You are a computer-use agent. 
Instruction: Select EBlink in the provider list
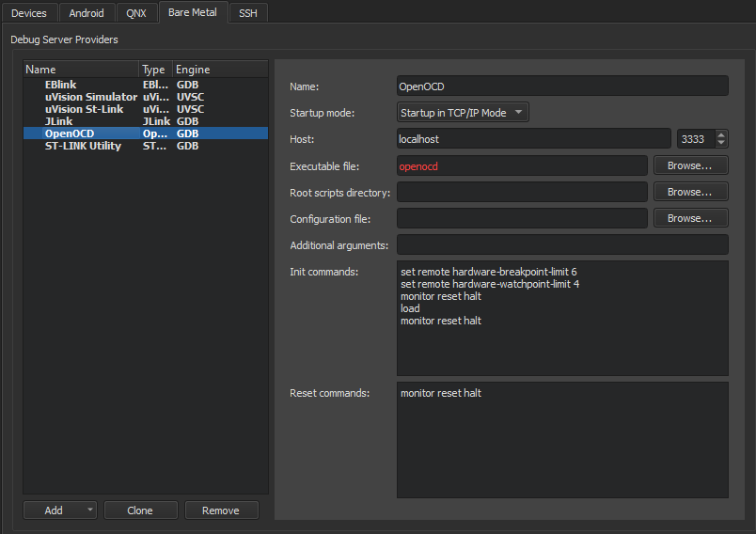pyautogui.click(x=60, y=85)
